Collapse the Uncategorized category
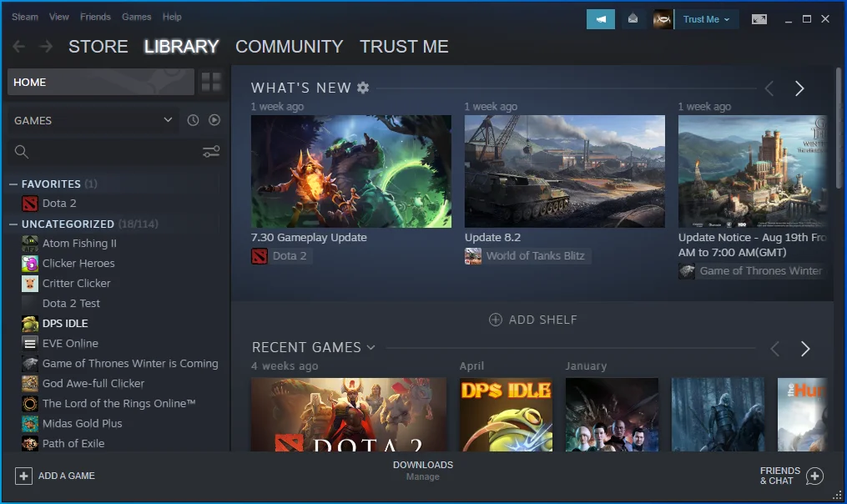Image resolution: width=847 pixels, height=504 pixels. pos(13,224)
